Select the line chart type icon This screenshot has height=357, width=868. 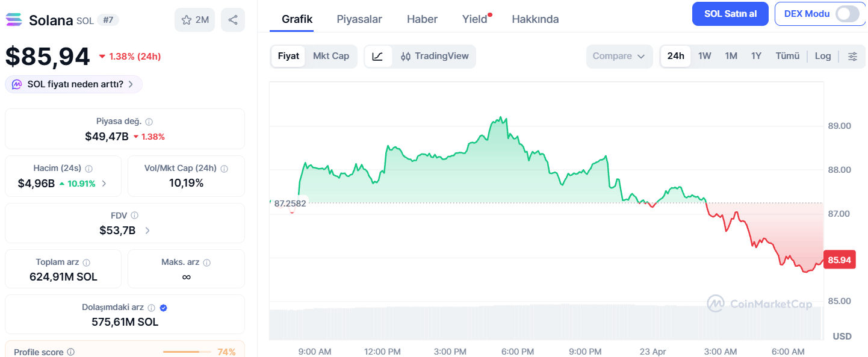[377, 56]
